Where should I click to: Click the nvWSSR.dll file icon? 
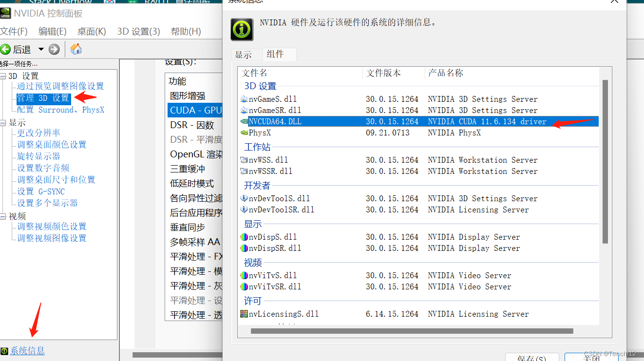coord(244,171)
